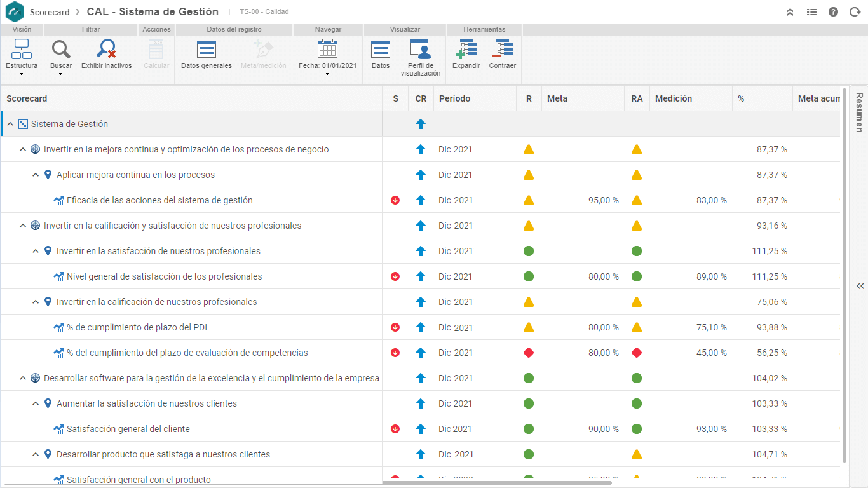Screen dimensions: 868x488
Task: Click the red diamond status of competencias
Action: click(x=529, y=353)
